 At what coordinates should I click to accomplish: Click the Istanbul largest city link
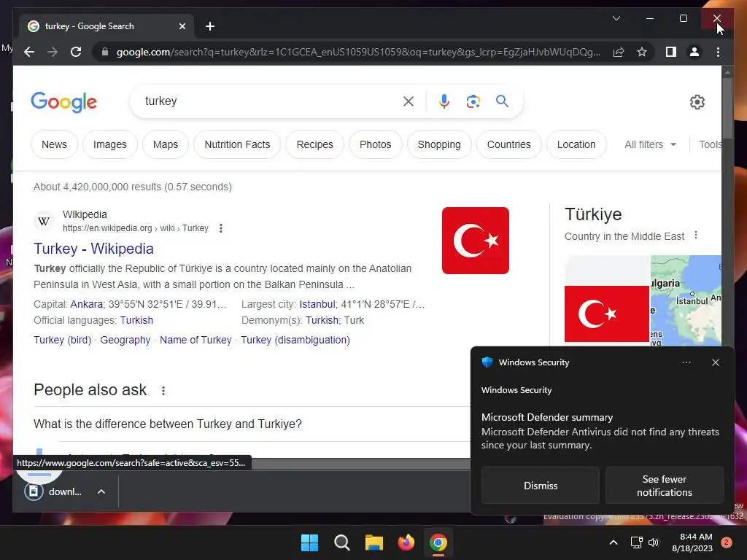coord(317,304)
